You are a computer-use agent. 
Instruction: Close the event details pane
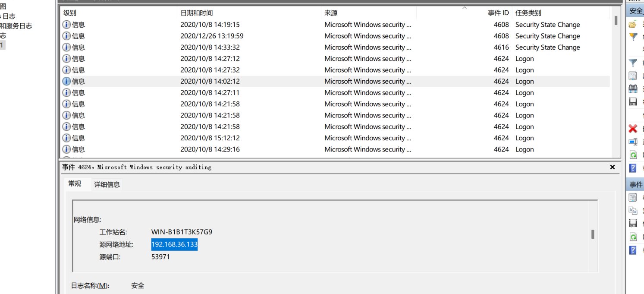pyautogui.click(x=612, y=167)
